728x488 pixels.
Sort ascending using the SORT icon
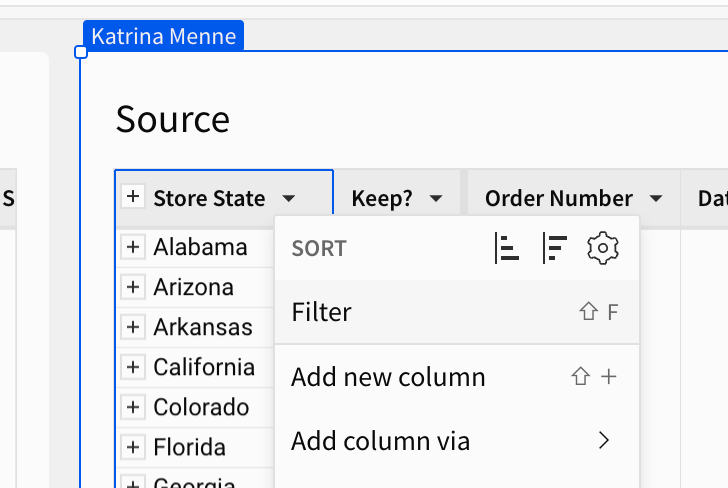point(507,248)
